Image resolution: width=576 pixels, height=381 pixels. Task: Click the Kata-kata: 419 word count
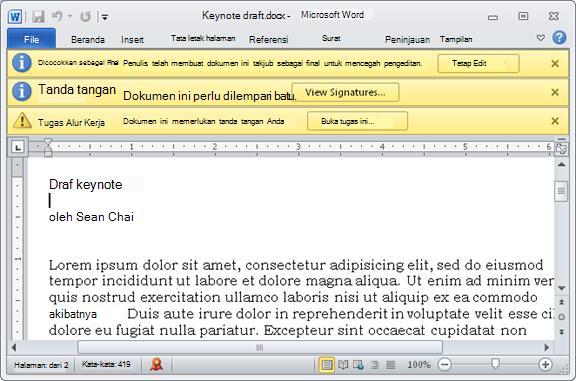pyautogui.click(x=106, y=364)
